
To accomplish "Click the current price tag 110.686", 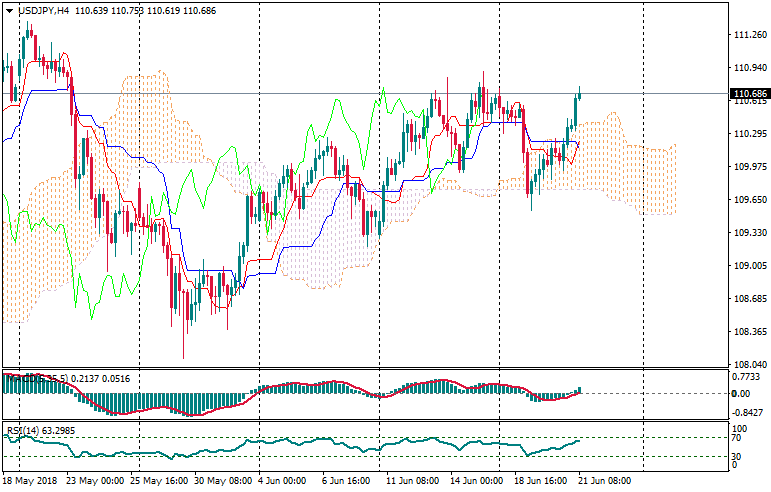I will [x=751, y=93].
